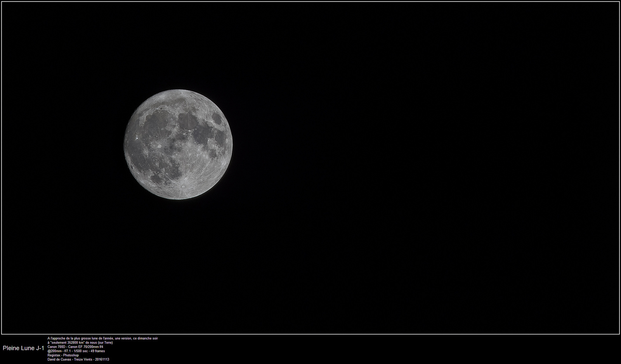This screenshot has height=364, width=621.
Task: Click the "Pleine Lune J-1" title text
Action: click(23, 348)
